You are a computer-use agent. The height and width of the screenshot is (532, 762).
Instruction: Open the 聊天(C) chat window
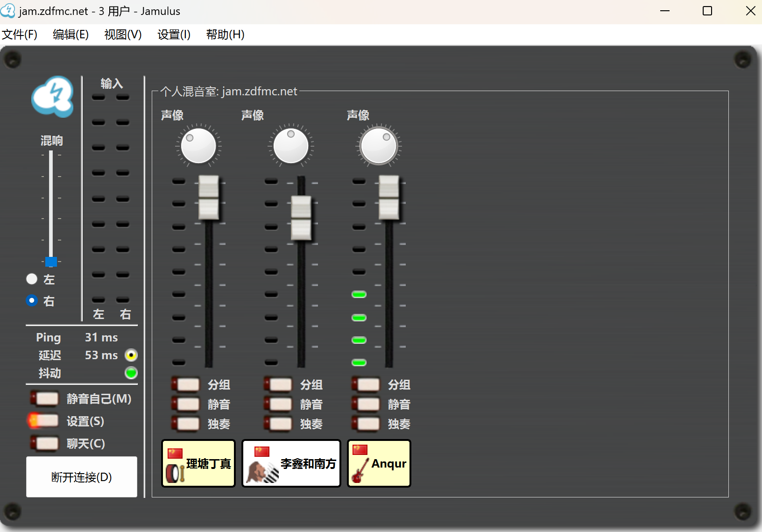click(45, 443)
